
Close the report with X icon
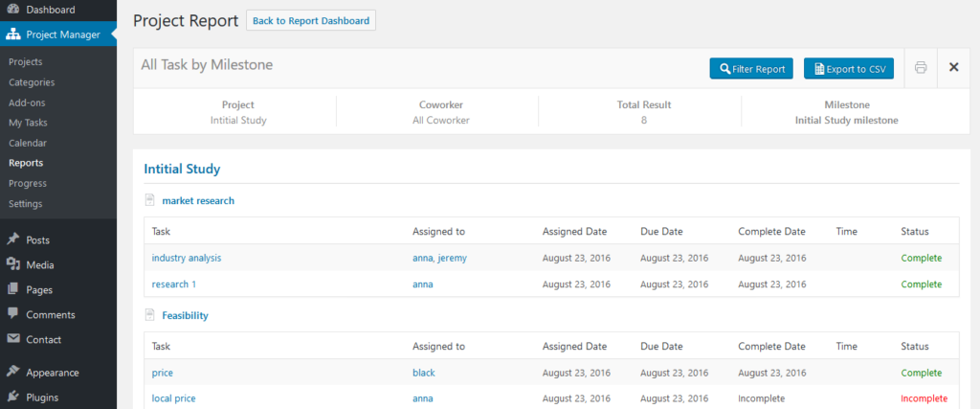tap(954, 68)
